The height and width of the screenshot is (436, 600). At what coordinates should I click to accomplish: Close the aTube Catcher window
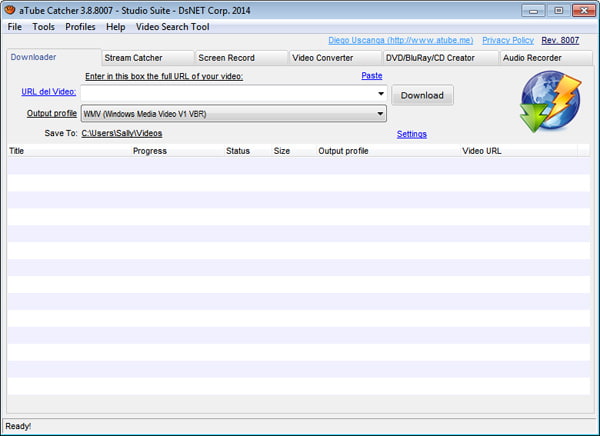[584, 11]
